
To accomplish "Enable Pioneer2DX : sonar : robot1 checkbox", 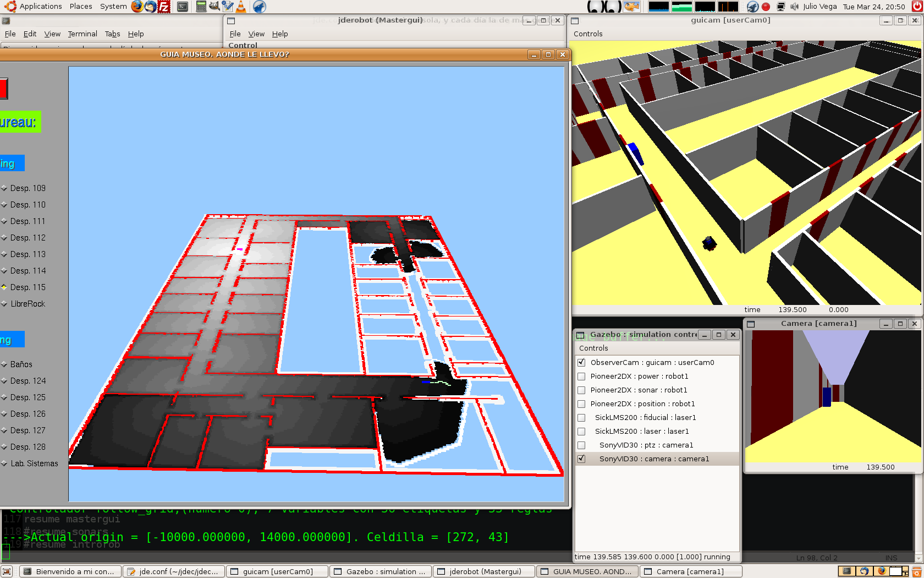I will (581, 390).
